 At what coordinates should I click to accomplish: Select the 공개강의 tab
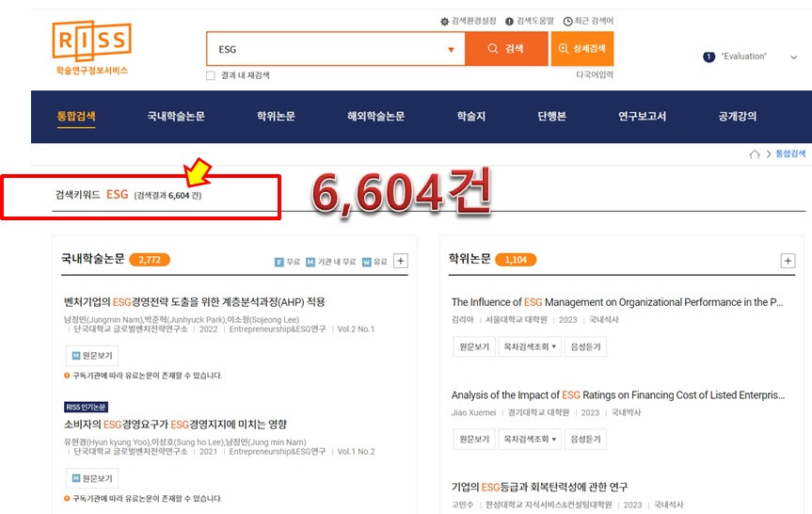[x=738, y=116]
